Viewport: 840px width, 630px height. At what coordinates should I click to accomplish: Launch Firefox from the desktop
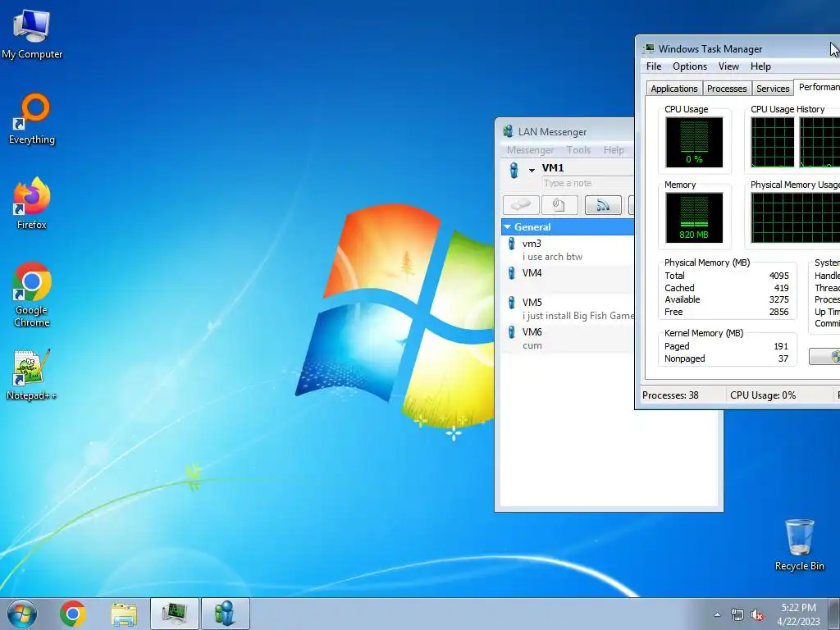[x=32, y=203]
